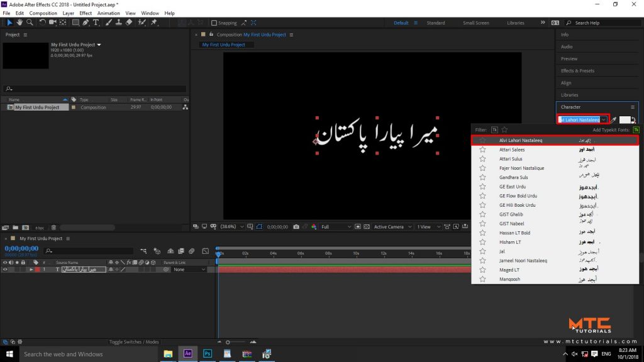Select the Puppet Pin tool
The width and height of the screenshot is (644, 362).
click(154, 23)
